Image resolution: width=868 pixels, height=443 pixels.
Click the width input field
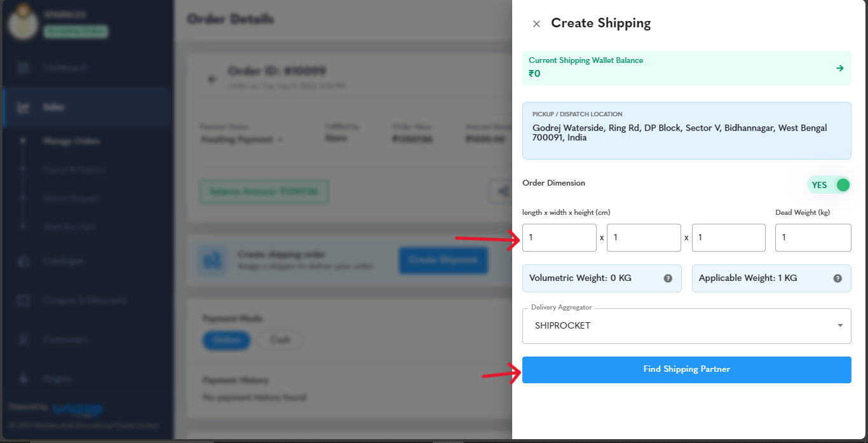(644, 238)
